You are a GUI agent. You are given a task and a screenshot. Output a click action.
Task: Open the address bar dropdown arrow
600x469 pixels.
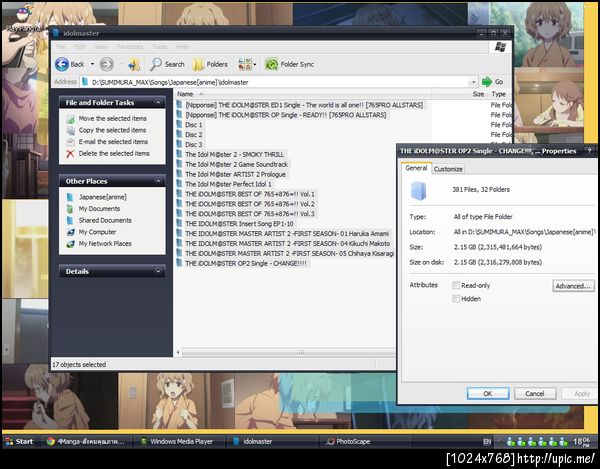[474, 82]
